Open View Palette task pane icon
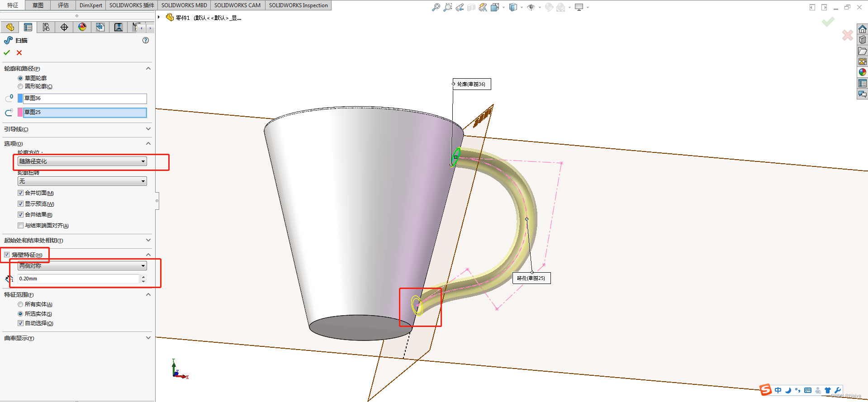The image size is (868, 402). click(x=863, y=61)
